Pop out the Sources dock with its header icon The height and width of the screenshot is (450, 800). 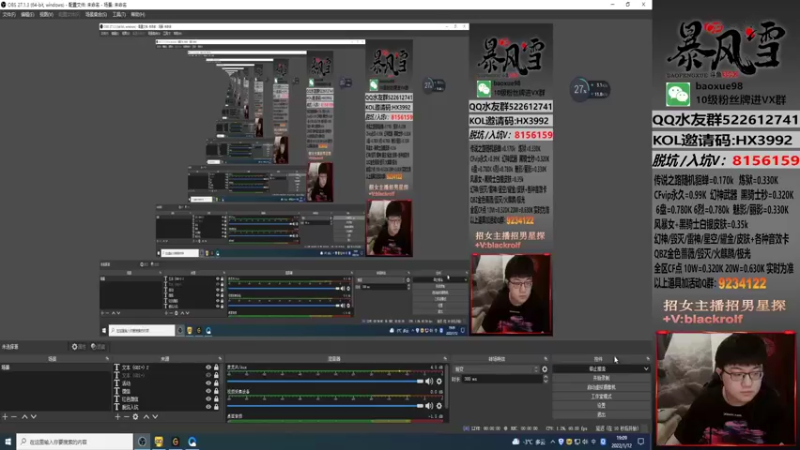(x=220, y=359)
